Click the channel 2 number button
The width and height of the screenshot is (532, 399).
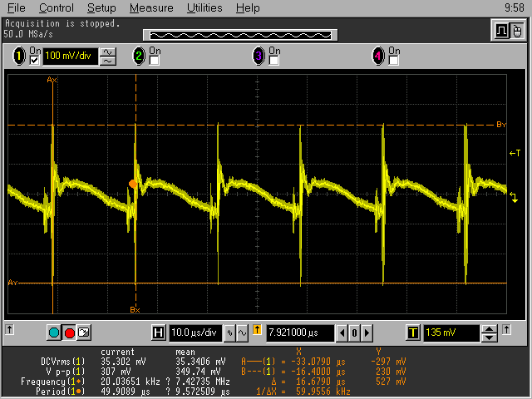139,56
